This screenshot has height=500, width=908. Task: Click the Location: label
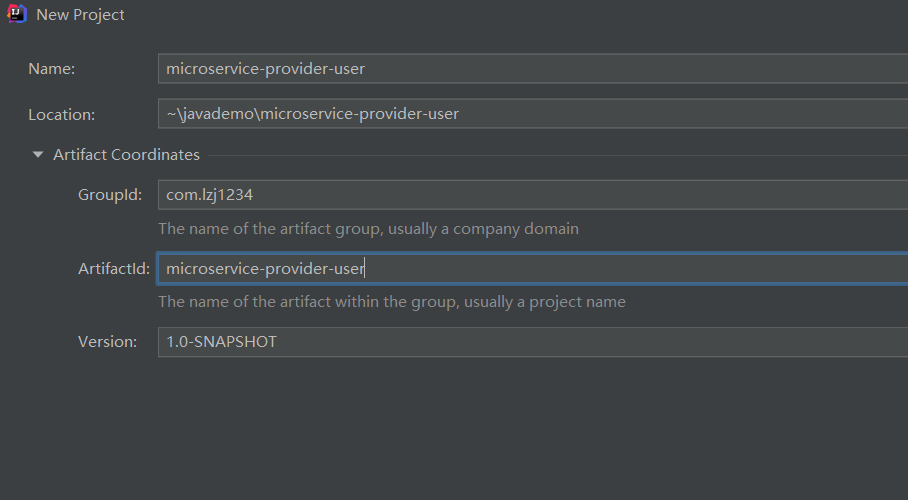(x=61, y=114)
